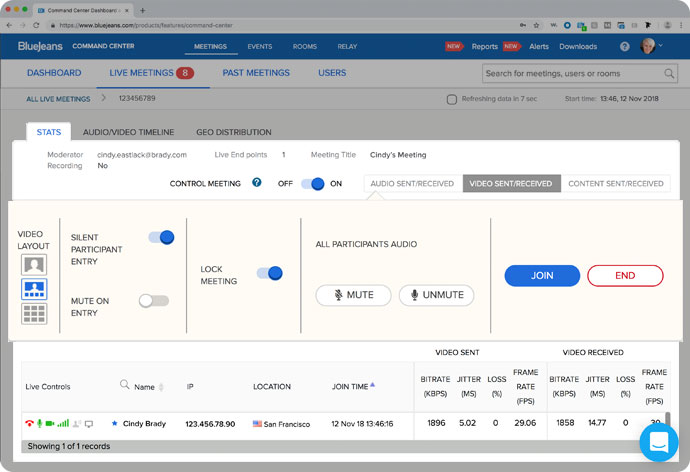Select the Geo Distribution tab
Screen dimensions: 690x472
tap(234, 132)
